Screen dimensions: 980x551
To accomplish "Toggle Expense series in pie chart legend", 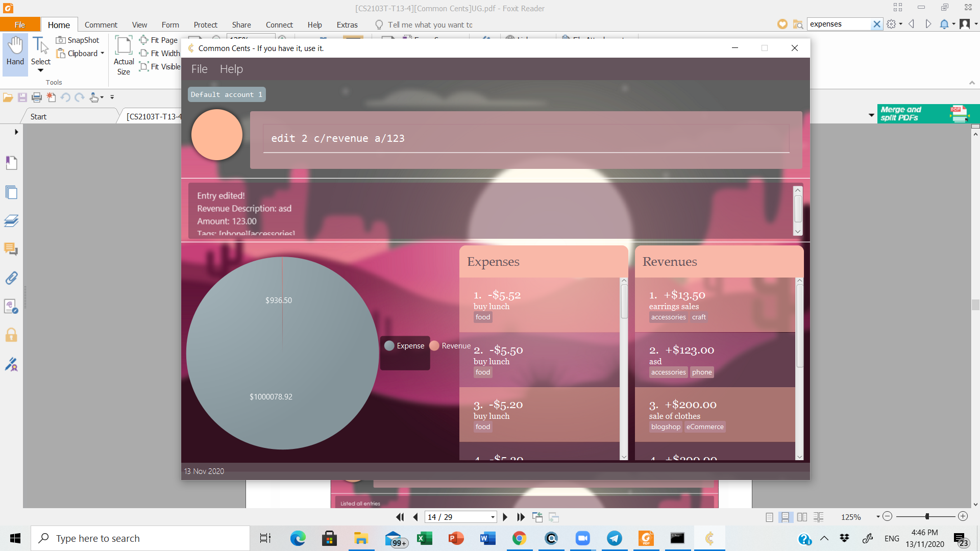I will coord(404,346).
